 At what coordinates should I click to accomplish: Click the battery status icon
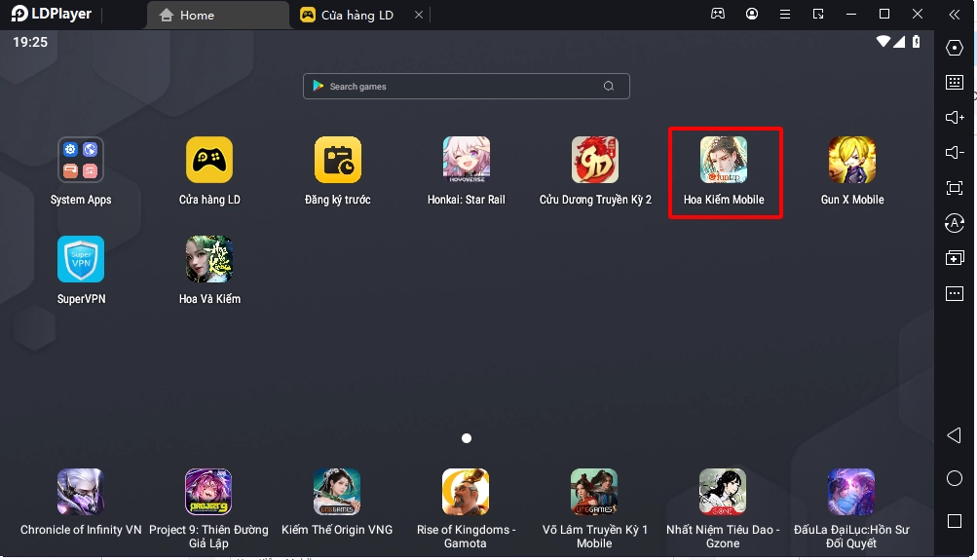pyautogui.click(x=916, y=42)
